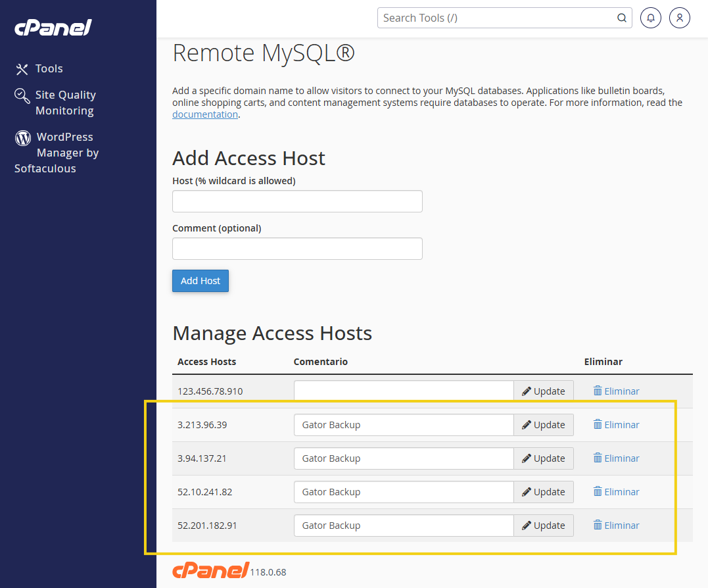Click the Add Host button
This screenshot has height=588, width=708.
click(x=201, y=281)
